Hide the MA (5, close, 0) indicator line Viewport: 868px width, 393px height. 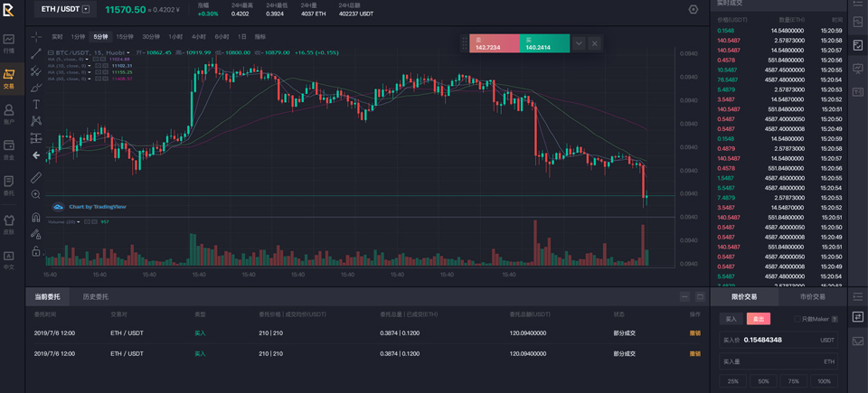coord(95,60)
